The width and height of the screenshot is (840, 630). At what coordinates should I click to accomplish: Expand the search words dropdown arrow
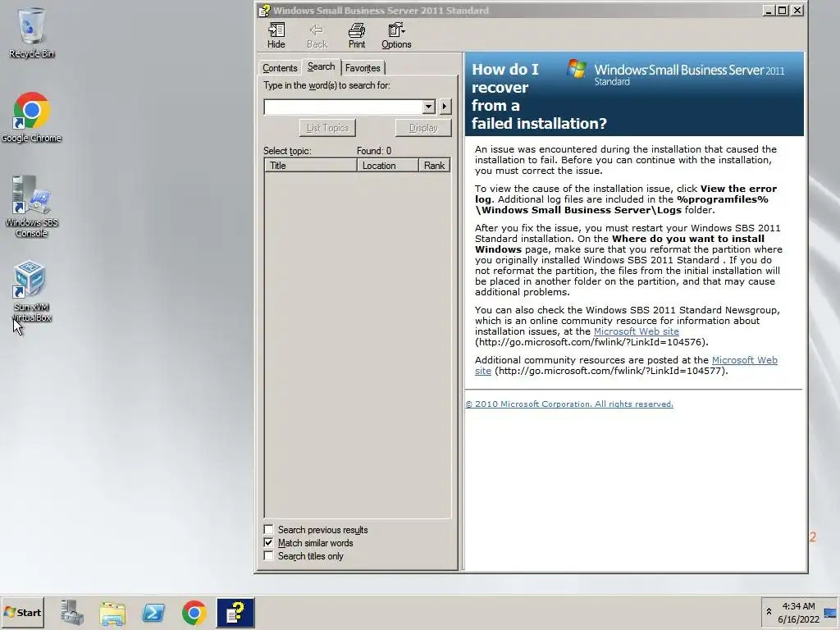[428, 107]
